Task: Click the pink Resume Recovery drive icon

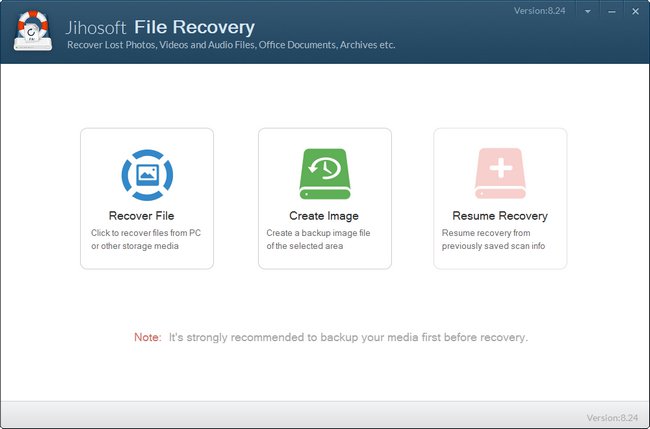Action: pos(500,174)
